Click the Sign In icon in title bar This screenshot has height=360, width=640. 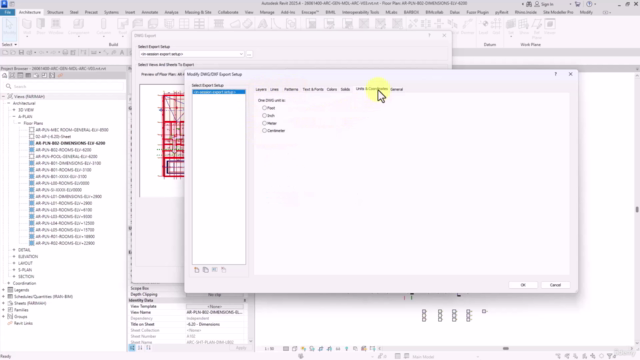coord(537,4)
